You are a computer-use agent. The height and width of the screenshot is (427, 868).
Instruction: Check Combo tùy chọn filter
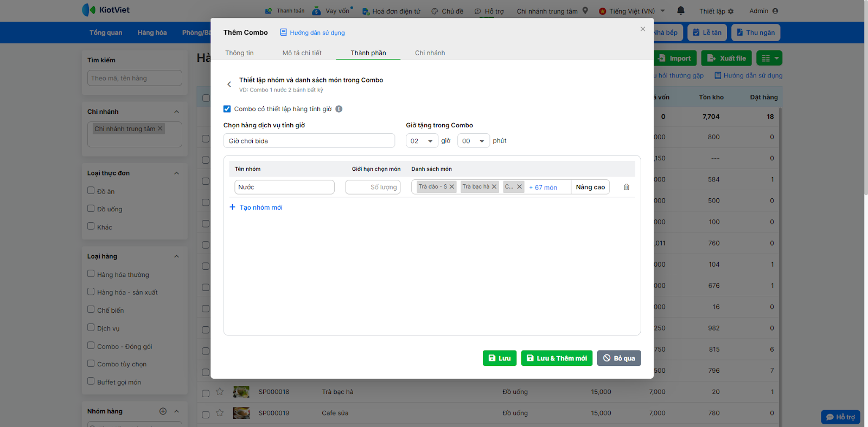91,364
